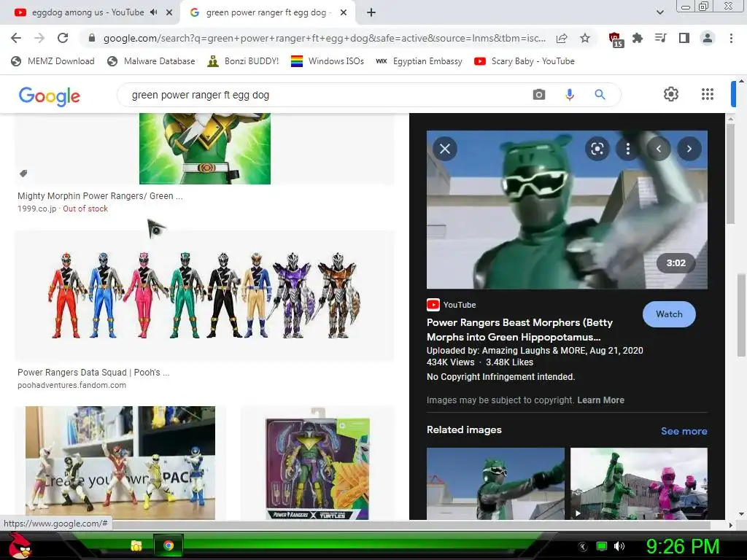Open a new browser tab
This screenshot has width=747, height=560.
click(x=371, y=12)
